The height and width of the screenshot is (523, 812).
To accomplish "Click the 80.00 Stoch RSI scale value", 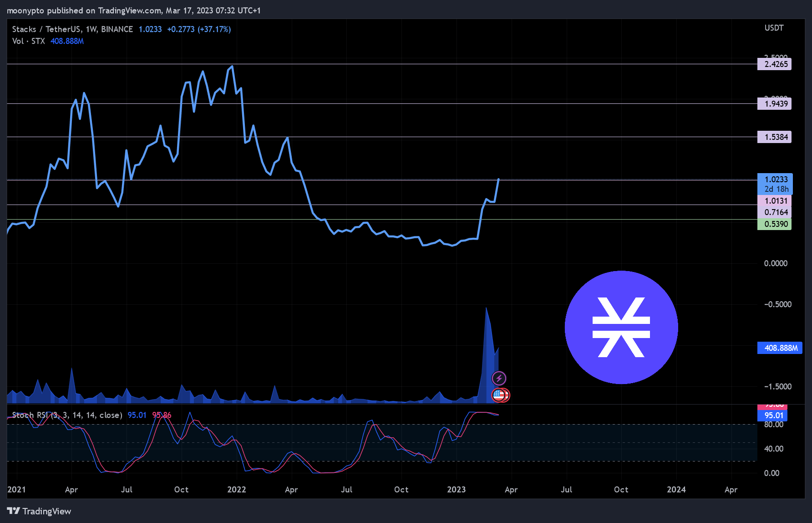I will (773, 425).
